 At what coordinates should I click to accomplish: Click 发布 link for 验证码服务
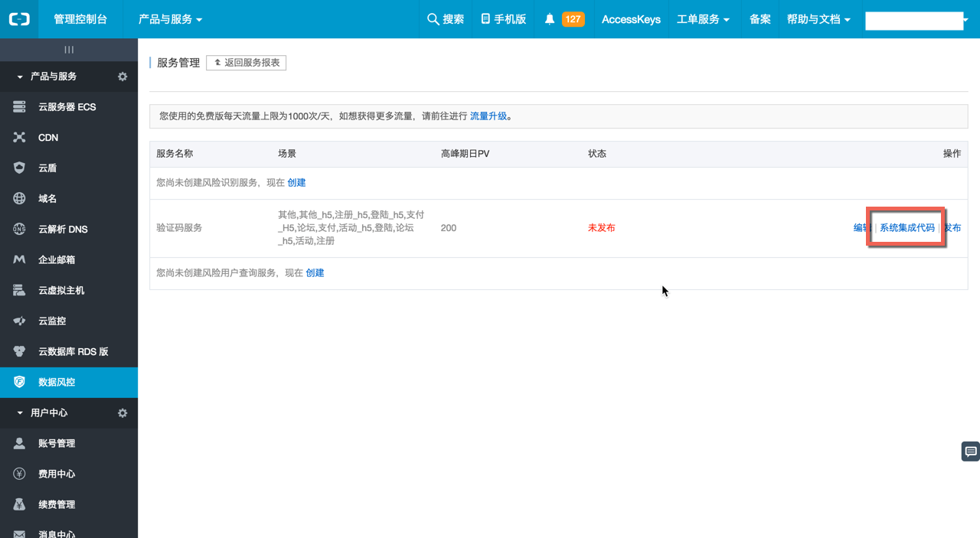(952, 228)
